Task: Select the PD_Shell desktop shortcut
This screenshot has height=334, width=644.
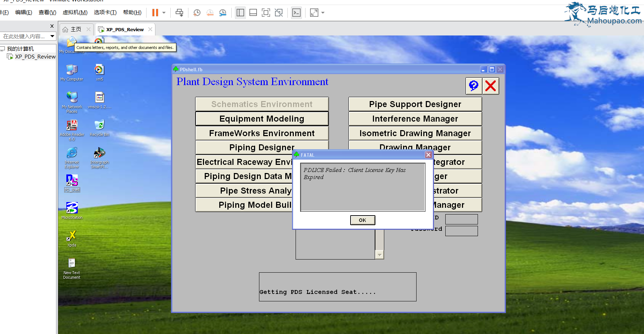Action: point(72,183)
